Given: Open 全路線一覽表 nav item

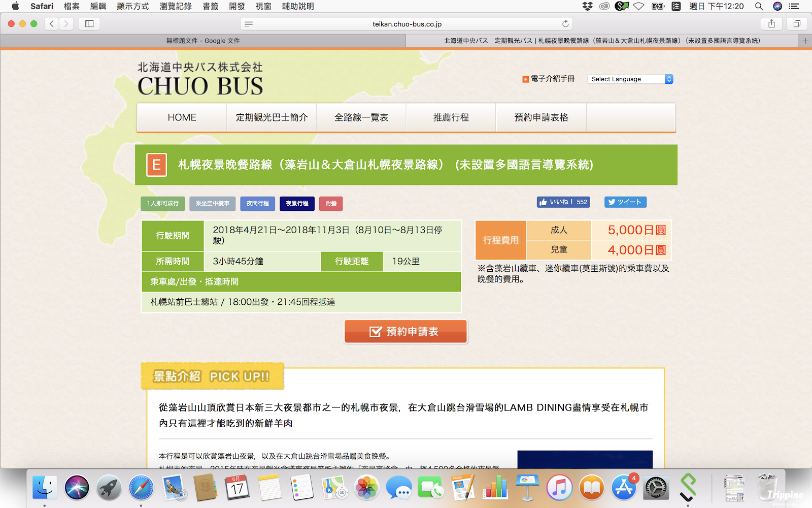Looking at the screenshot, I should click(361, 117).
